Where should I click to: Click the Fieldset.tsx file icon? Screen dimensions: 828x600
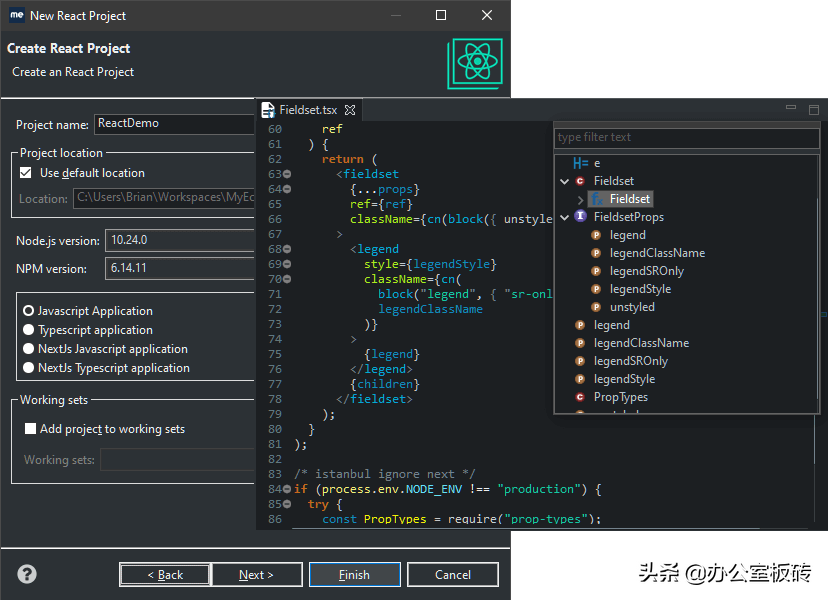click(x=268, y=110)
